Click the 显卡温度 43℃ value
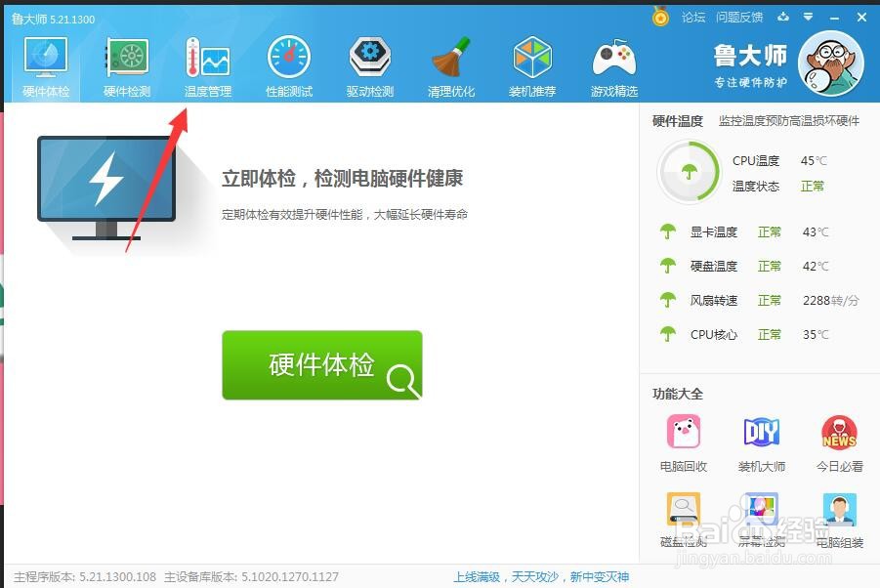Viewport: 880px width, 588px height. click(x=816, y=231)
